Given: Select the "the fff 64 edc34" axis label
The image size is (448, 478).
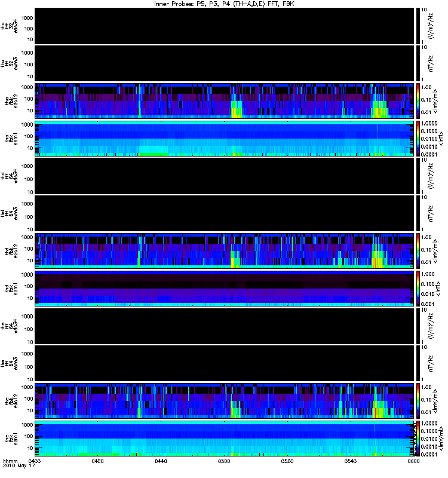Looking at the screenshot, I should click(10, 326).
